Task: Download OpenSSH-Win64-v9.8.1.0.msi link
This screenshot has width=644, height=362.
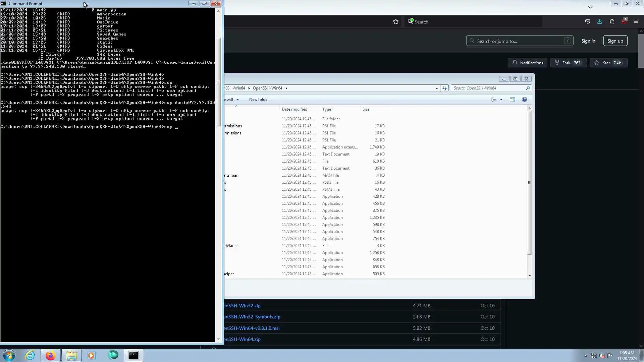Action: 252,328
